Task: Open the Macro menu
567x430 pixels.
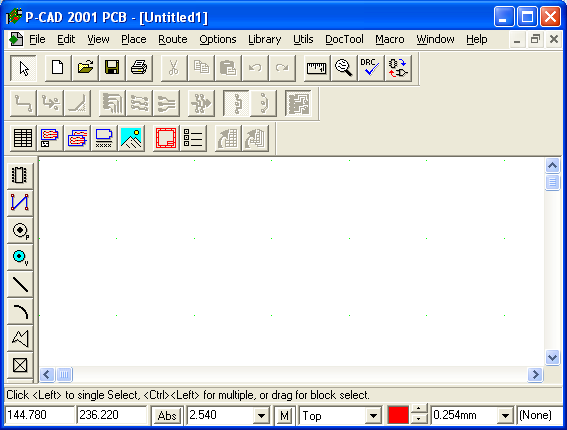Action: click(390, 39)
